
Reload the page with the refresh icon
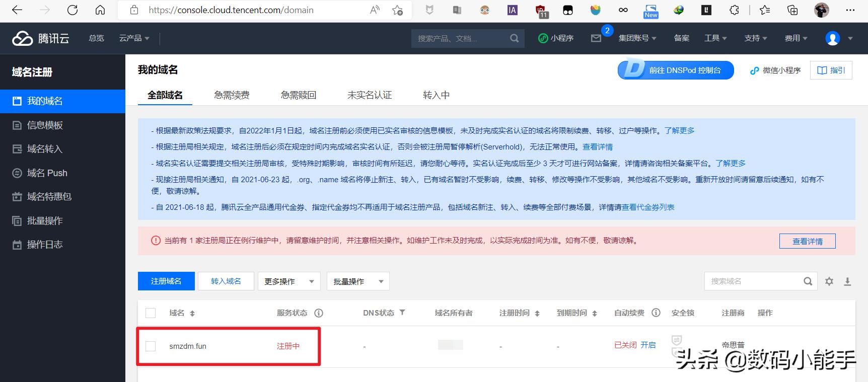coord(73,10)
